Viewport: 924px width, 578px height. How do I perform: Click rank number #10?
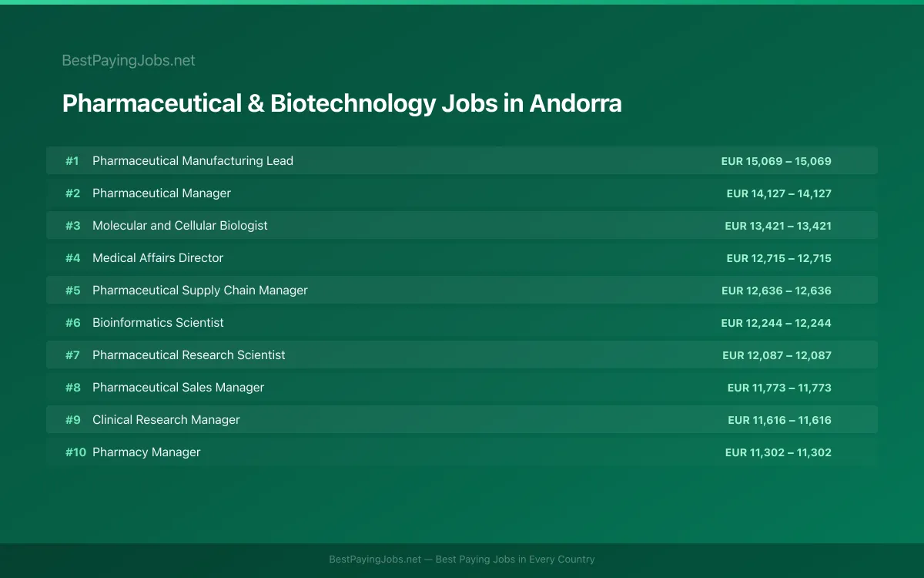pos(75,452)
